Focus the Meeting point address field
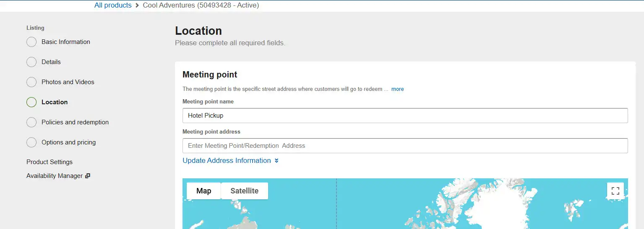644x229 pixels. pos(405,146)
